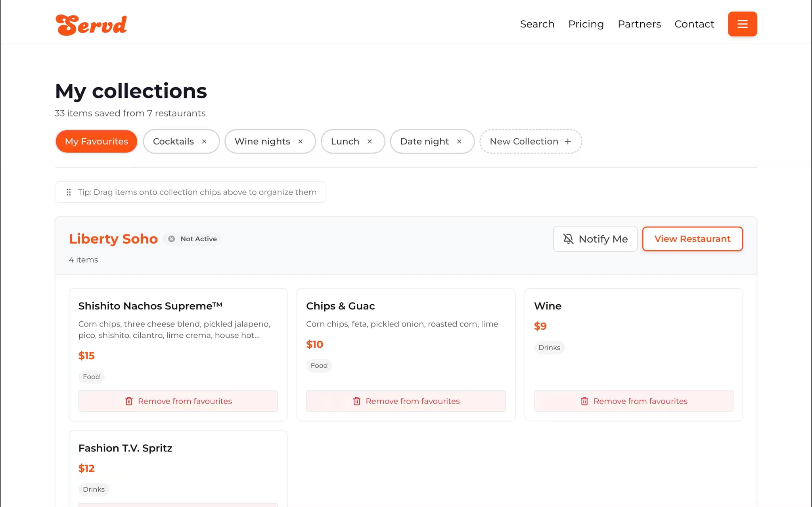Delete the Lunch collection using its X
812x507 pixels.
(x=370, y=142)
